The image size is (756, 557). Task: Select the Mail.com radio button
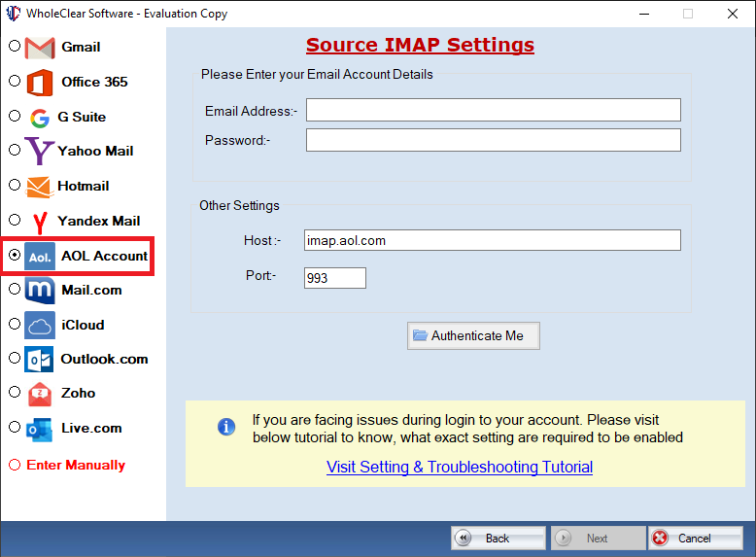point(15,289)
